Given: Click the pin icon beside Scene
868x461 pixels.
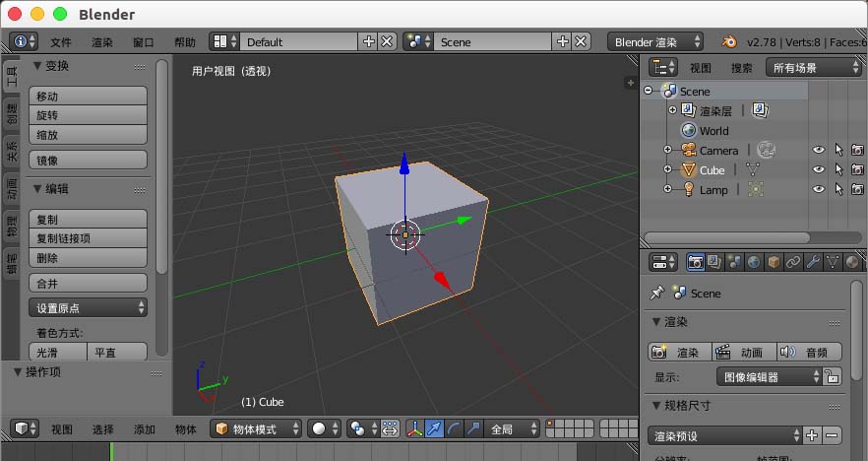Looking at the screenshot, I should click(657, 293).
